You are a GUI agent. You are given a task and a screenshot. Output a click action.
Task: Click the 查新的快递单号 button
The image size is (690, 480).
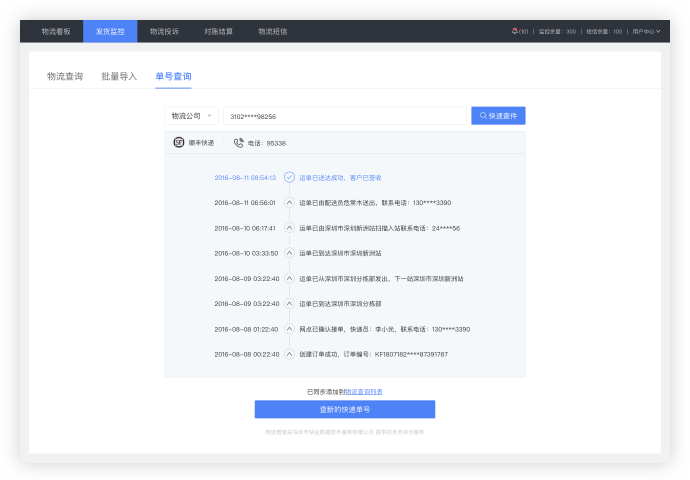pyautogui.click(x=344, y=409)
